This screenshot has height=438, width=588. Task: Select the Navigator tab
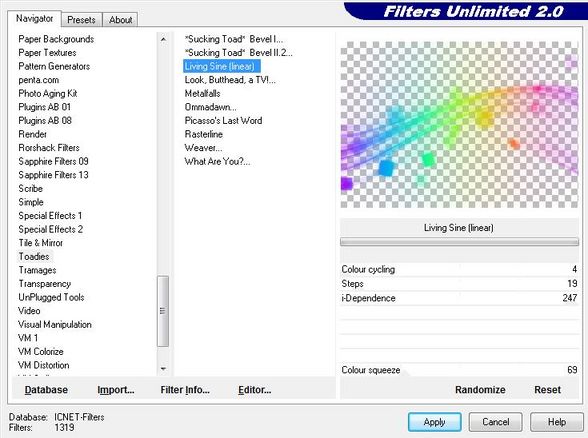click(34, 18)
